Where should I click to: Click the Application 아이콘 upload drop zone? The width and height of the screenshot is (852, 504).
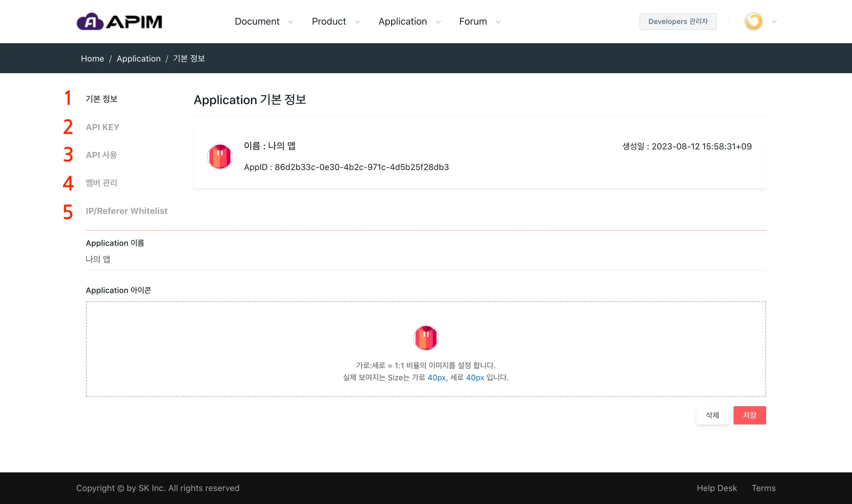coord(426,349)
